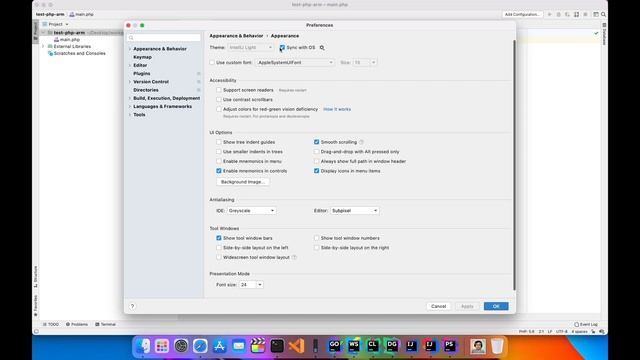
Task: Open PhpStorm (PS) in the Dock
Action: click(x=449, y=346)
